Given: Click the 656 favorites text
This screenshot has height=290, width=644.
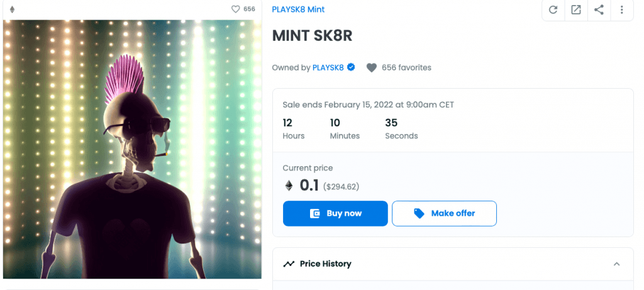Looking at the screenshot, I should [406, 67].
